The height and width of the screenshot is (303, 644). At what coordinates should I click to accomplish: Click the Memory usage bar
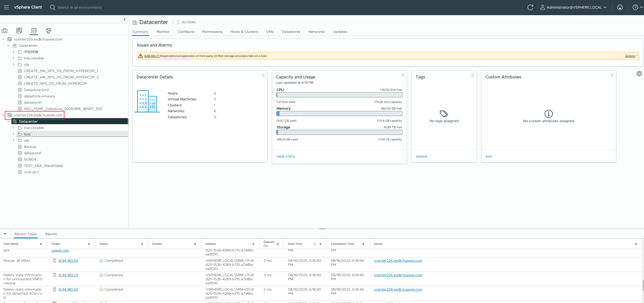pyautogui.click(x=339, y=114)
